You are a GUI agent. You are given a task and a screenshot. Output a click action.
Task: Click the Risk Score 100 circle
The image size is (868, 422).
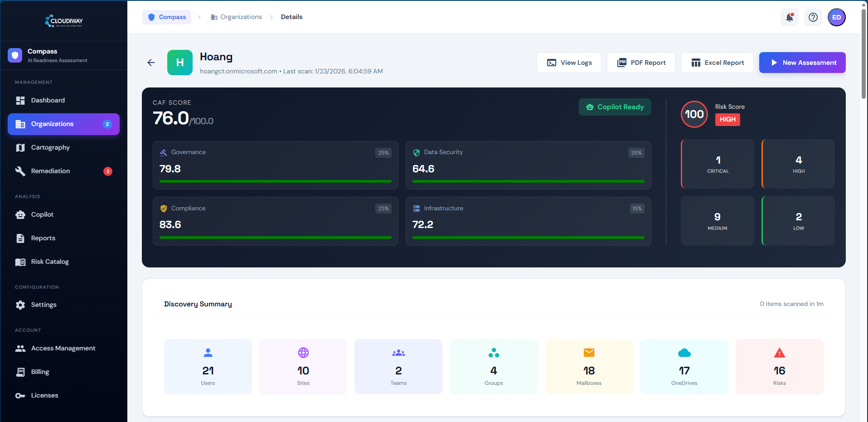pos(694,114)
